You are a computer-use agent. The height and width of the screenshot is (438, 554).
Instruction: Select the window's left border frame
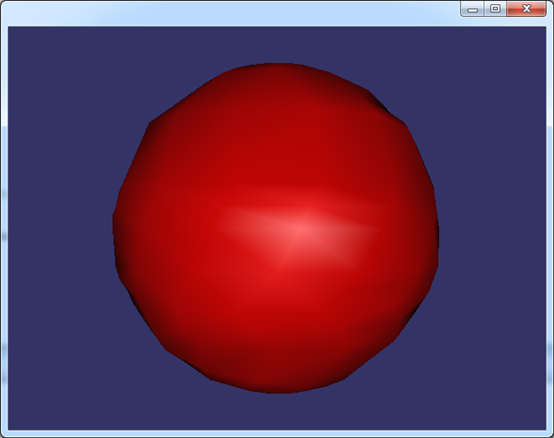[4, 230]
